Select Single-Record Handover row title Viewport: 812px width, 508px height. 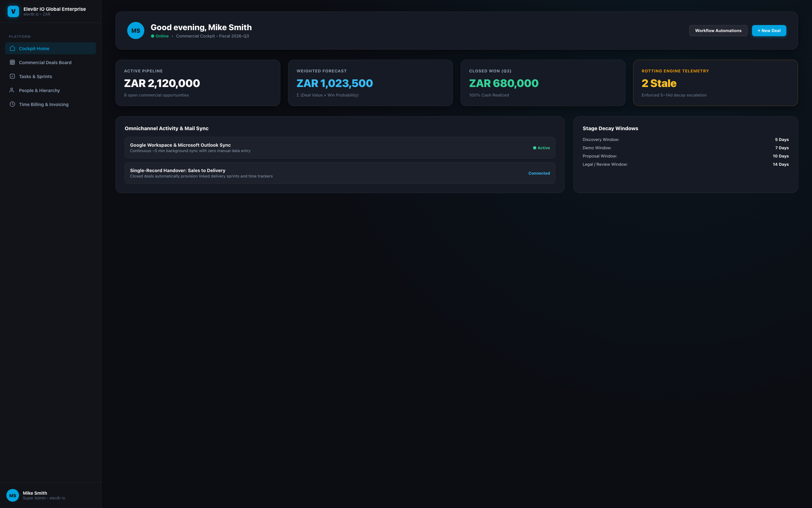pyautogui.click(x=178, y=170)
